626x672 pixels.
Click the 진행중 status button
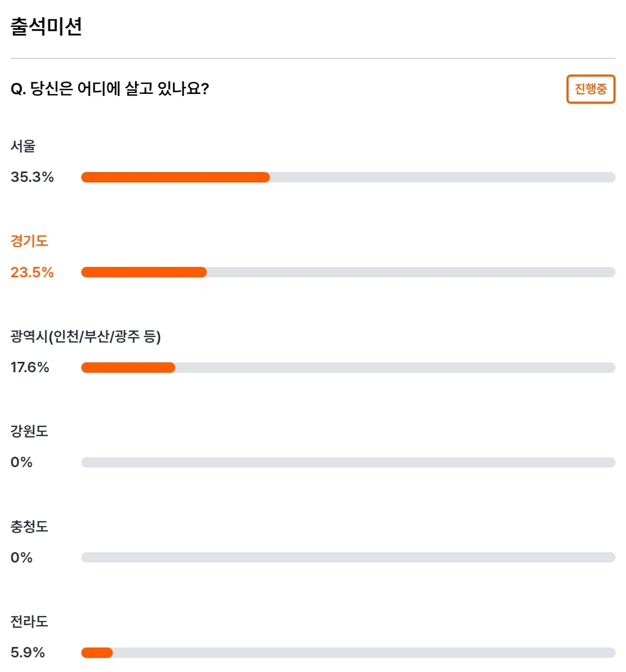(591, 89)
